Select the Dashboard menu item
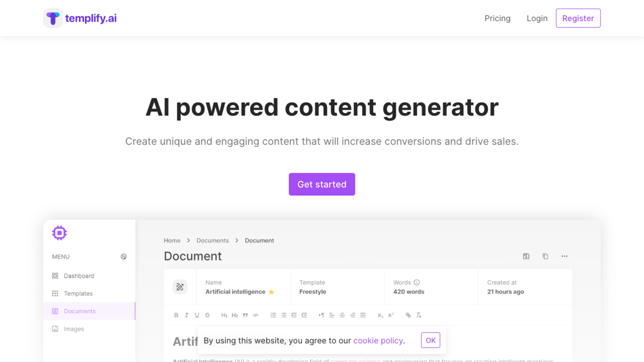 click(79, 275)
